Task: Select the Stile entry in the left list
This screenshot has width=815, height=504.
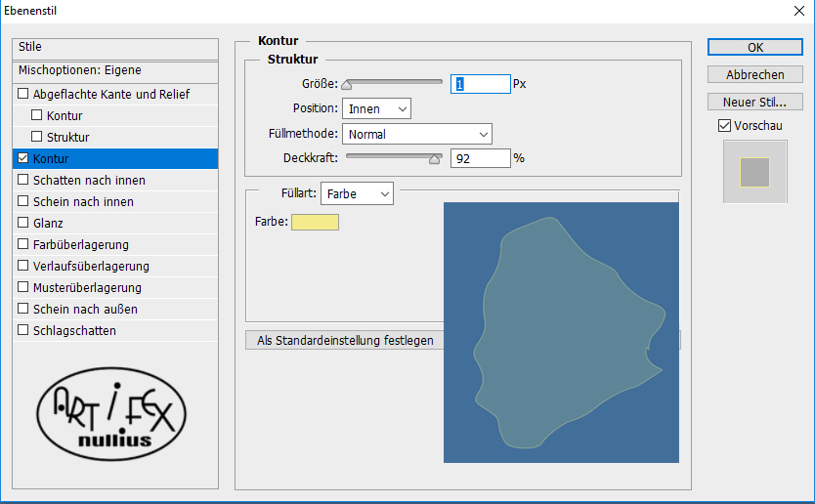Action: [x=115, y=47]
